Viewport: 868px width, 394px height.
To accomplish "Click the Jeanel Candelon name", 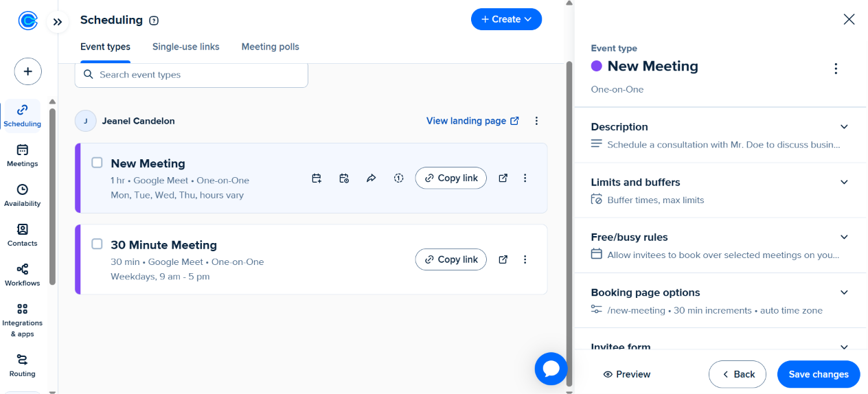I will click(x=139, y=121).
